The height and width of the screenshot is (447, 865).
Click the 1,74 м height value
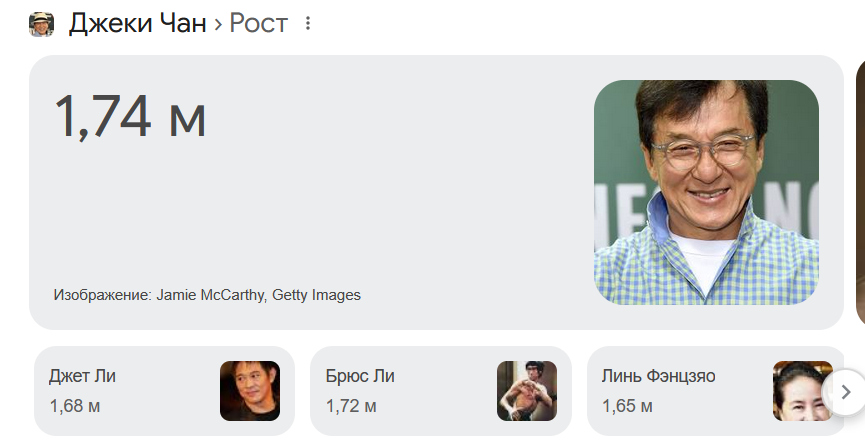click(130, 116)
